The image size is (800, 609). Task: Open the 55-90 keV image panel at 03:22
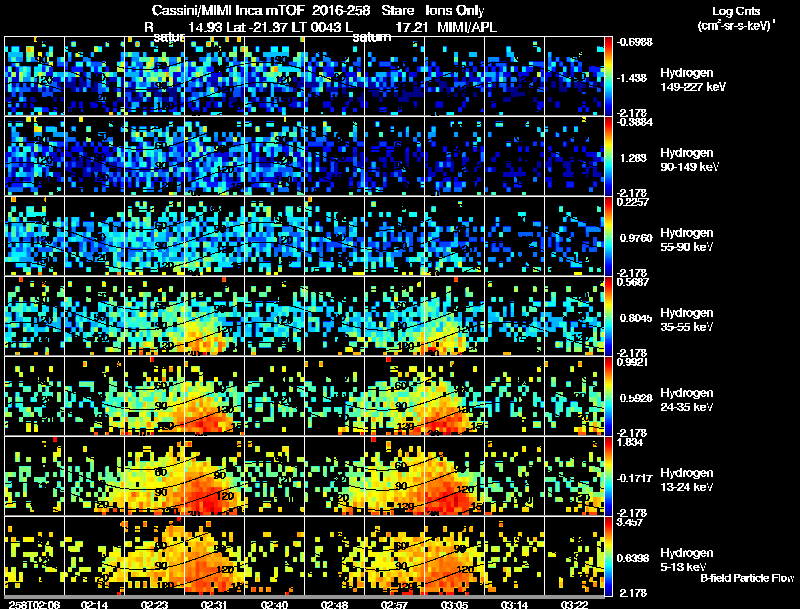(574, 236)
